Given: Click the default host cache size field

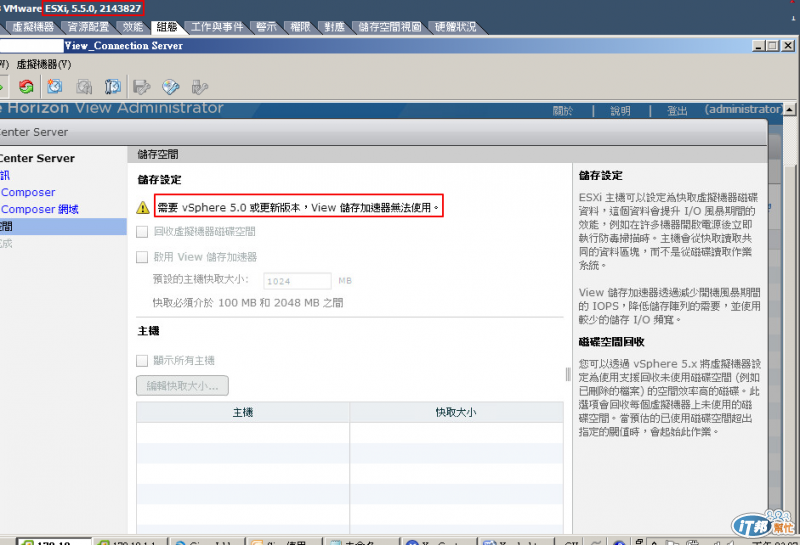Looking at the screenshot, I should [297, 281].
